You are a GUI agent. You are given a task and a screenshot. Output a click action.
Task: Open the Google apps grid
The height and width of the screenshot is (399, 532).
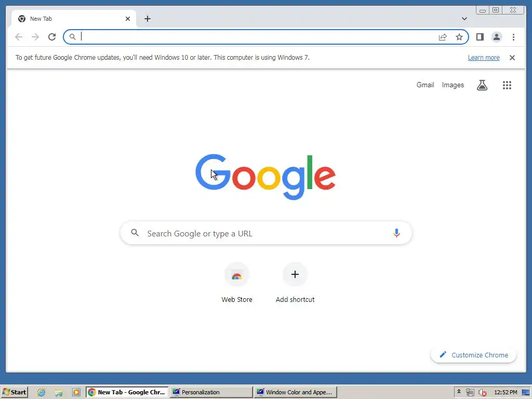tap(507, 85)
